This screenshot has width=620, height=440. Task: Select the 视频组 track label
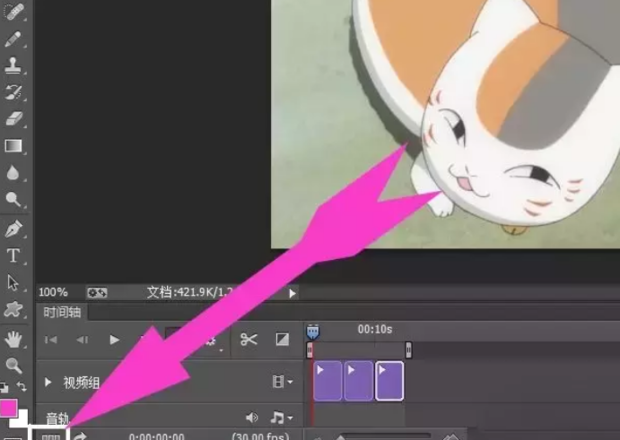81,382
